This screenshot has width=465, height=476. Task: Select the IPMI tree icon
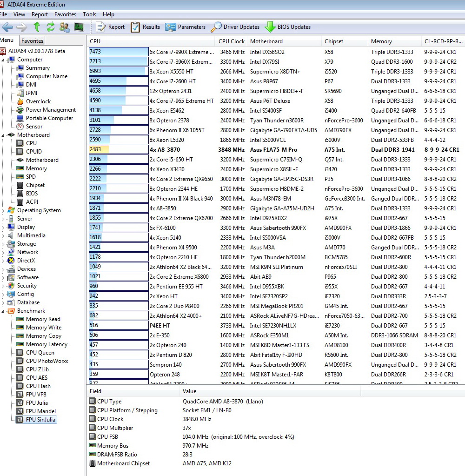(x=20, y=93)
